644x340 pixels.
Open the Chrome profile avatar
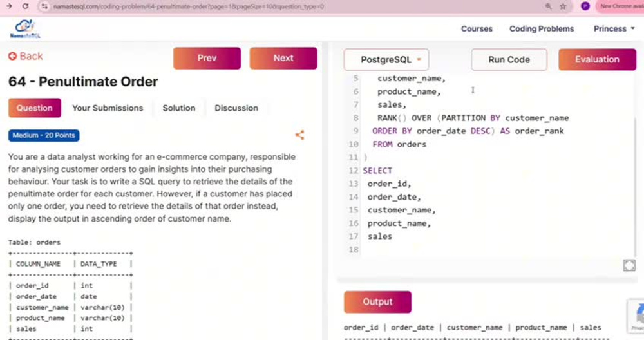pyautogui.click(x=585, y=6)
